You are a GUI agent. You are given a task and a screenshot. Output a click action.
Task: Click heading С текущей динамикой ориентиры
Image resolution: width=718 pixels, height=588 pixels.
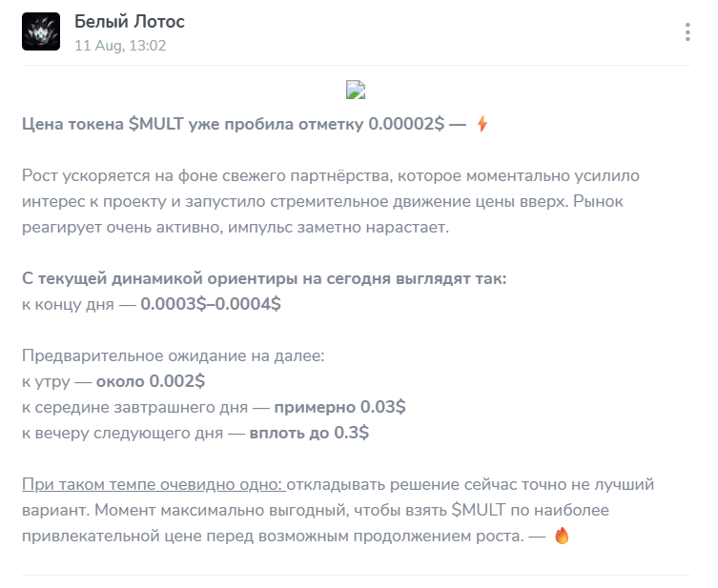coord(264,278)
